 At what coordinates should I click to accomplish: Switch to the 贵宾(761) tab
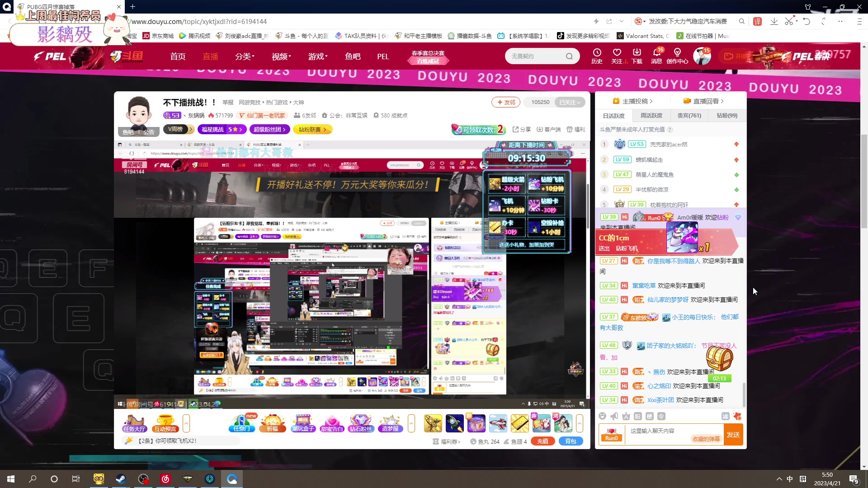coord(689,116)
